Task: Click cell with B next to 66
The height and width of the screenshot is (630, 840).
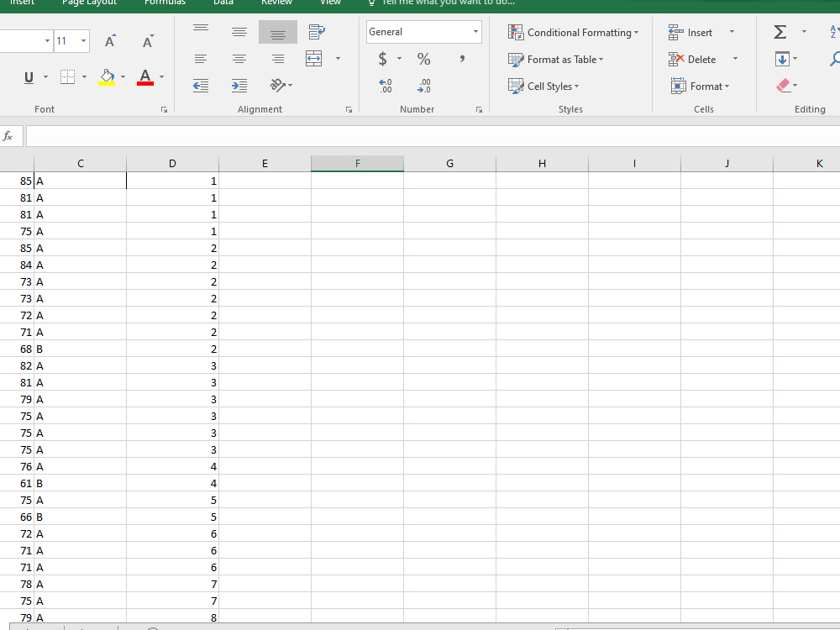Action: [81, 517]
